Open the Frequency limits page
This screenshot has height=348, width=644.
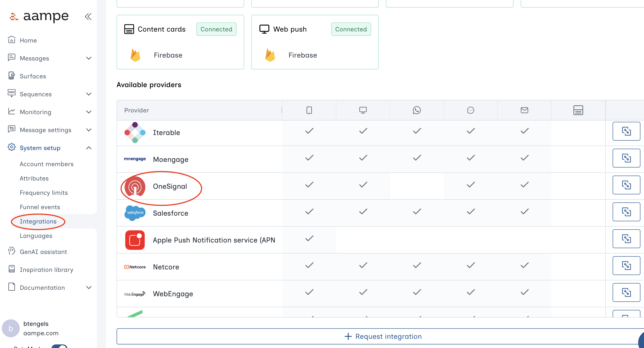(x=44, y=192)
